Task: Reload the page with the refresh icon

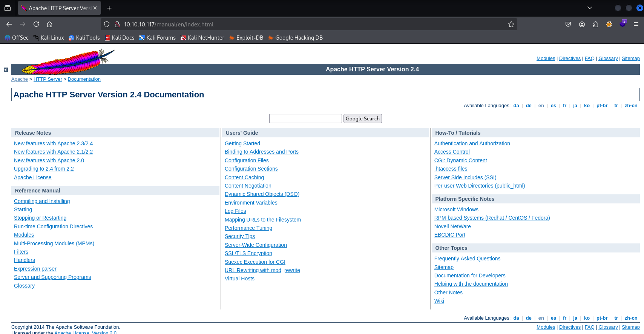Action: 36,24
